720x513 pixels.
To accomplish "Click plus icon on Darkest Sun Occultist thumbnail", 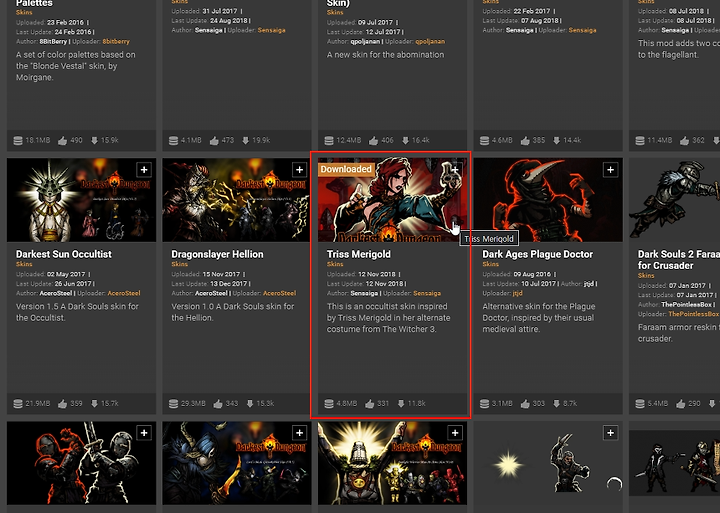I will point(144,170).
